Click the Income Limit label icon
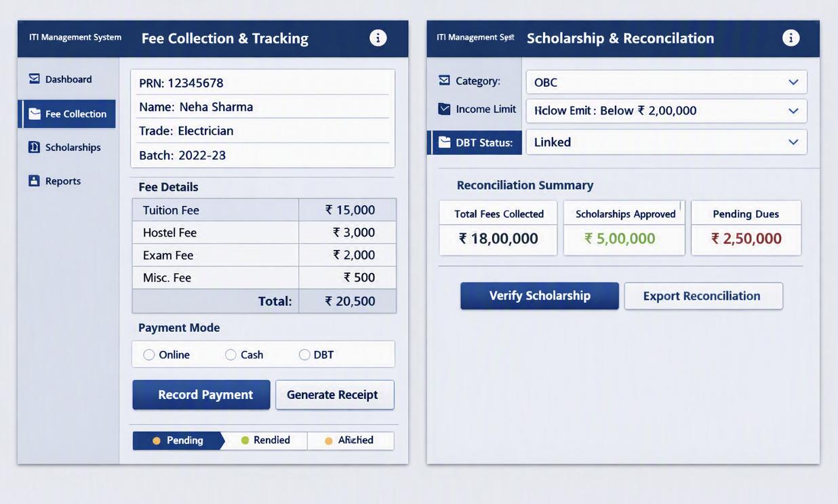Screen dimensions: 838x504 [444, 109]
